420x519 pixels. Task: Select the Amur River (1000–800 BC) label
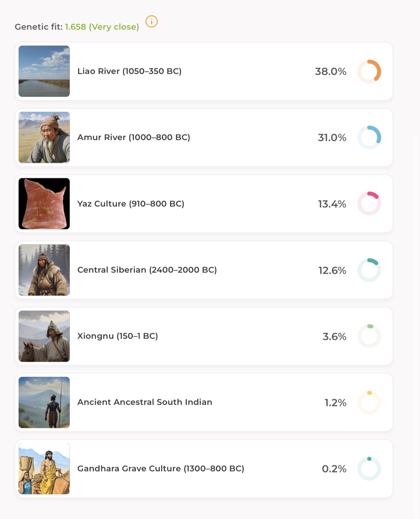point(133,137)
